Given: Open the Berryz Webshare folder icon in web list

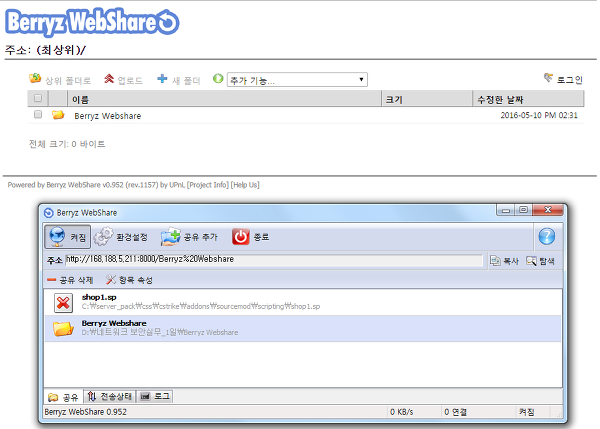Looking at the screenshot, I should pyautogui.click(x=58, y=114).
